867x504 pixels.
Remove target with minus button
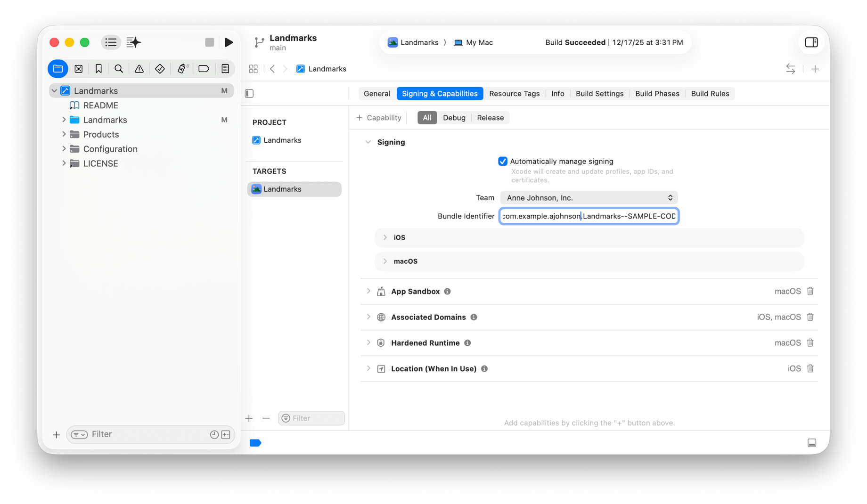click(x=266, y=418)
